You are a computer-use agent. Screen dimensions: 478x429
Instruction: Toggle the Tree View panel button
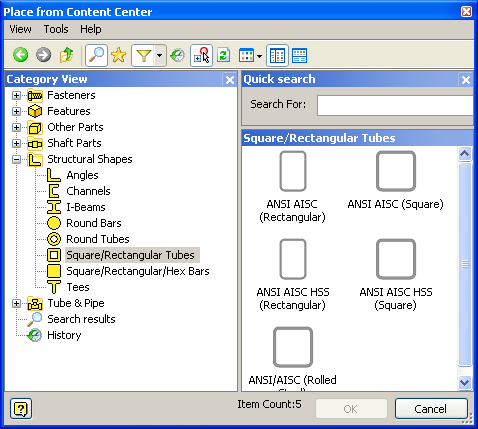(x=277, y=55)
